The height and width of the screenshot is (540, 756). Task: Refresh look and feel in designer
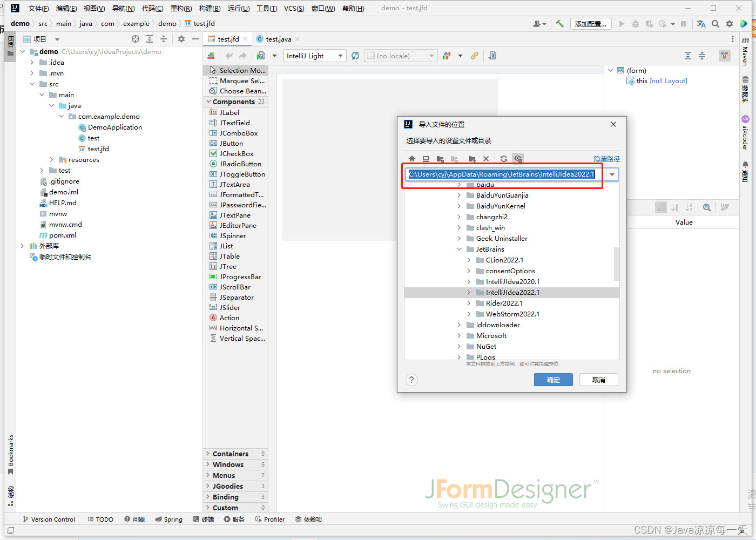click(355, 56)
